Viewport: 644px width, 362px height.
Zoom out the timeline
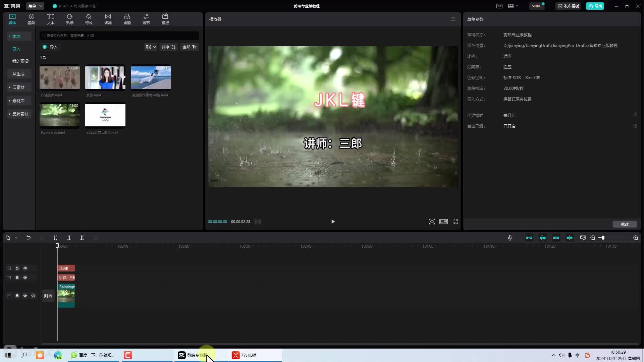(x=593, y=238)
